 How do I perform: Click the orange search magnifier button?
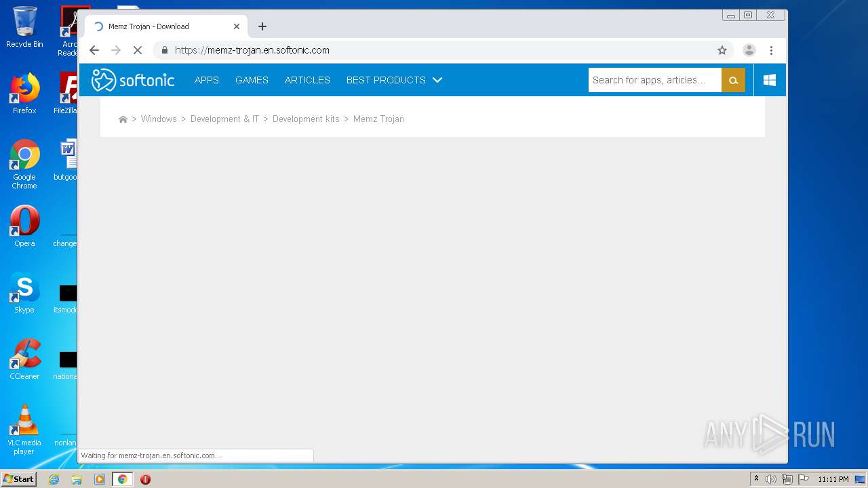coord(733,80)
